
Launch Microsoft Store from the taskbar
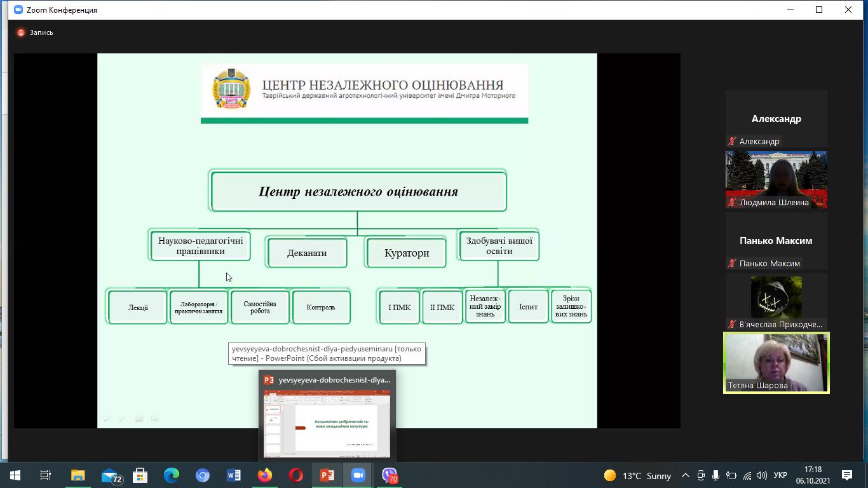tap(140, 475)
